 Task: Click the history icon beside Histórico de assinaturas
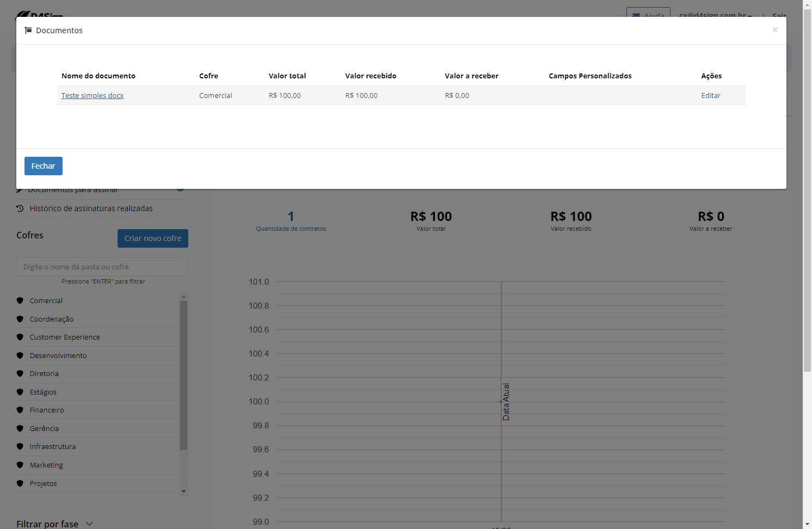click(20, 208)
